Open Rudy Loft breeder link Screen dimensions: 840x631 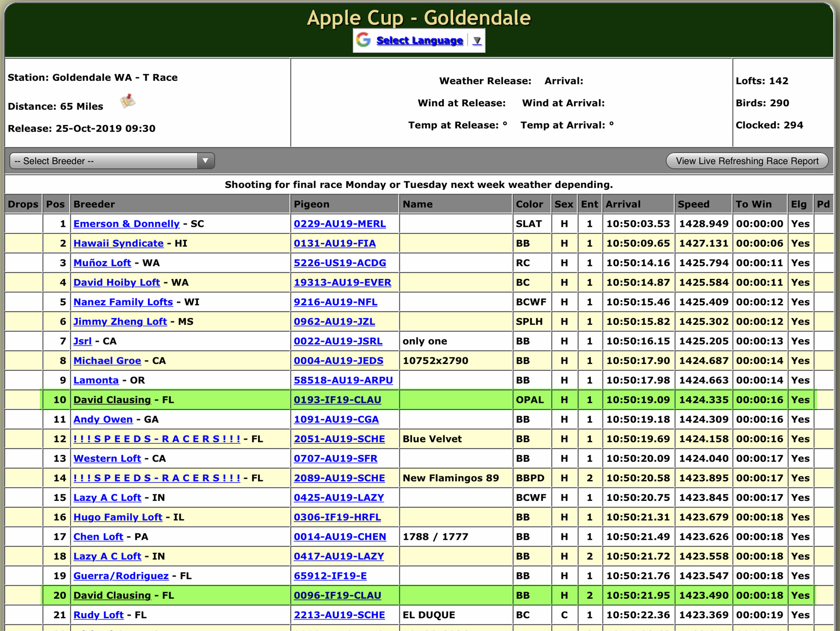[x=98, y=615]
